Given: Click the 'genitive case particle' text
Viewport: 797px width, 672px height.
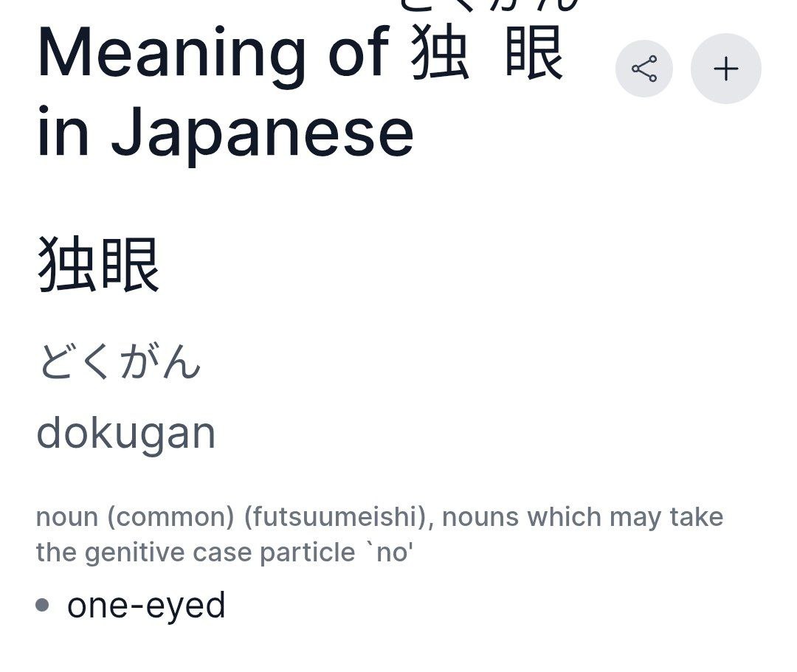Looking at the screenshot, I should point(220,553).
